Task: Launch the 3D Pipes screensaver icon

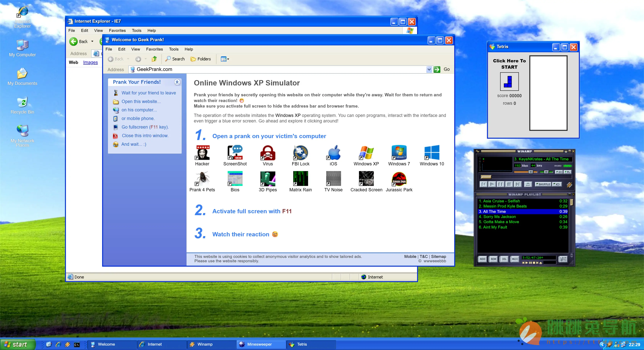Action: coord(268,182)
